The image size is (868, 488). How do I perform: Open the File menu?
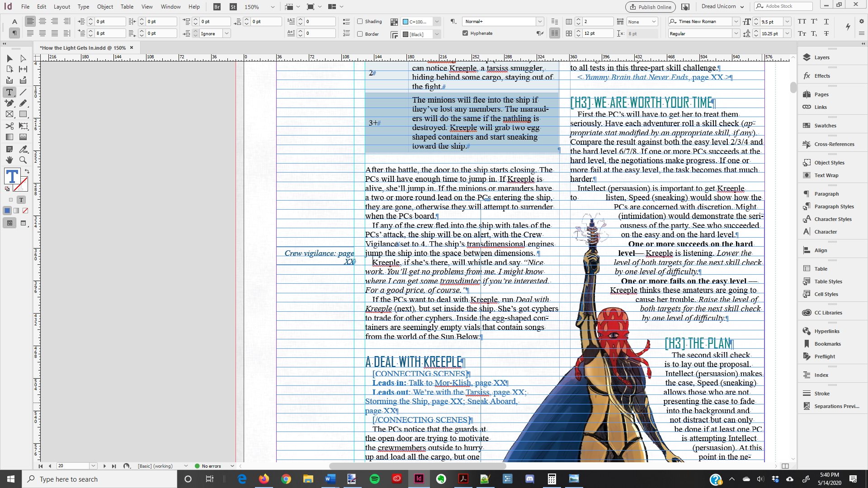click(x=25, y=7)
